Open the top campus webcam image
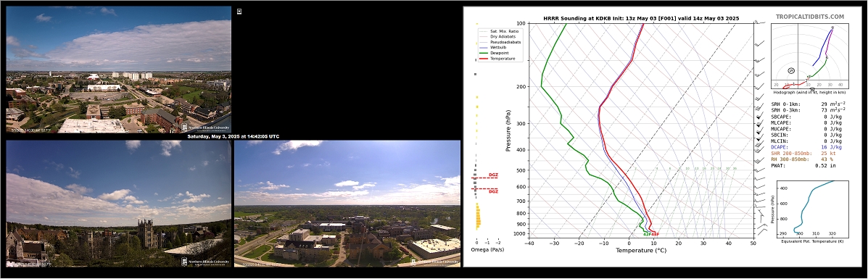This screenshot has width=868, height=279. (118, 69)
